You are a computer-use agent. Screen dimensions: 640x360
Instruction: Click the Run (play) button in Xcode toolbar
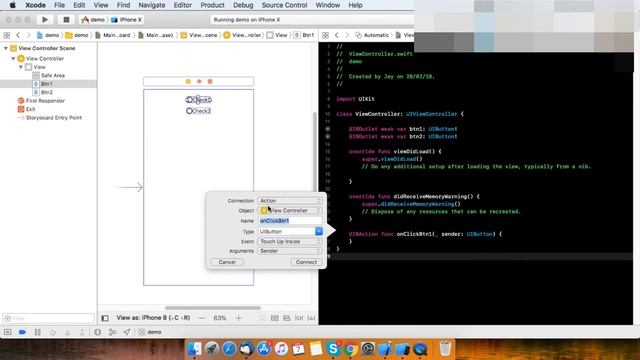(x=45, y=20)
